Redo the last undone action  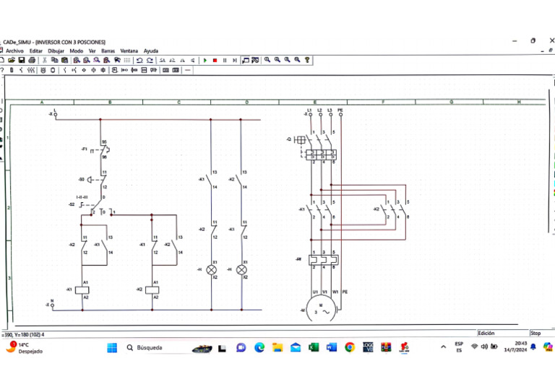coord(150,61)
